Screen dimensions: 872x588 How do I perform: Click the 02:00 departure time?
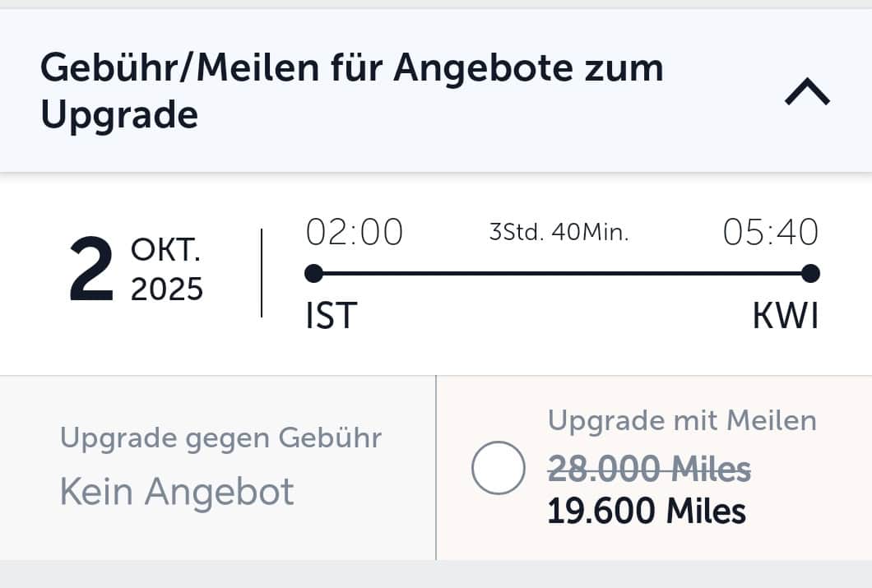[355, 233]
